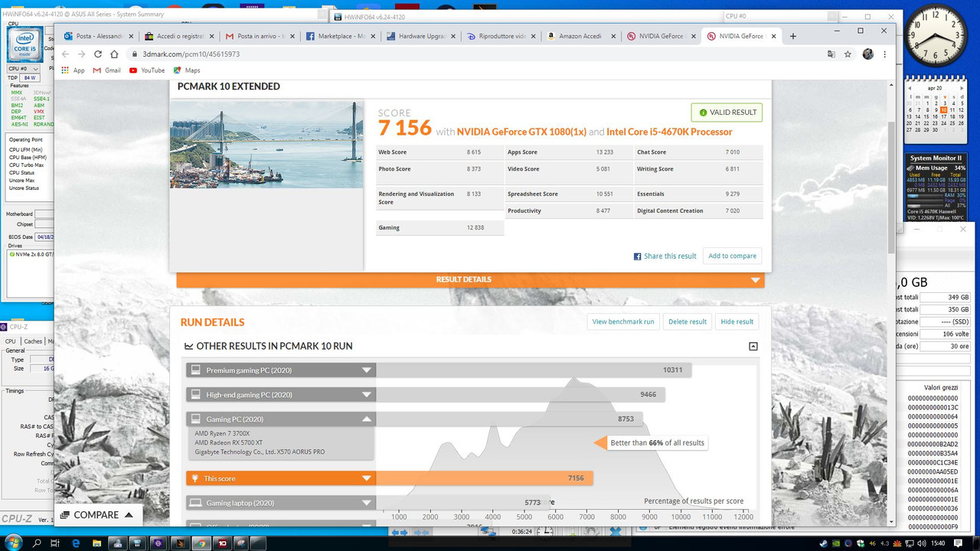Open the NVIDIA GeForce GTX 1080 link
Screen dimensions: 980x551
pyautogui.click(x=522, y=132)
